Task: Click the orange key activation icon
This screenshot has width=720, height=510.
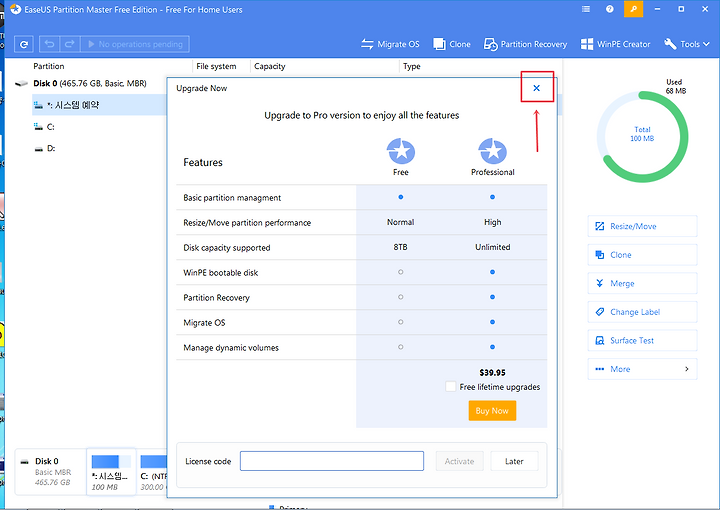Action: tap(633, 9)
